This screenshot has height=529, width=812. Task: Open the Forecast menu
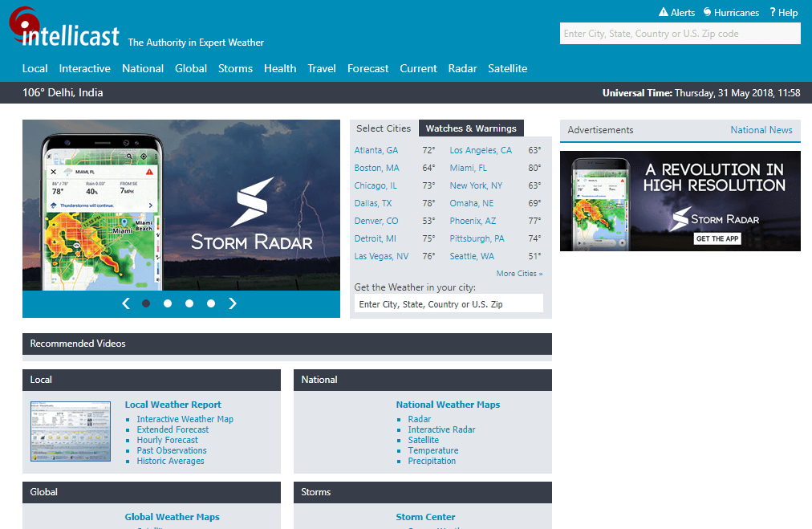tap(367, 68)
